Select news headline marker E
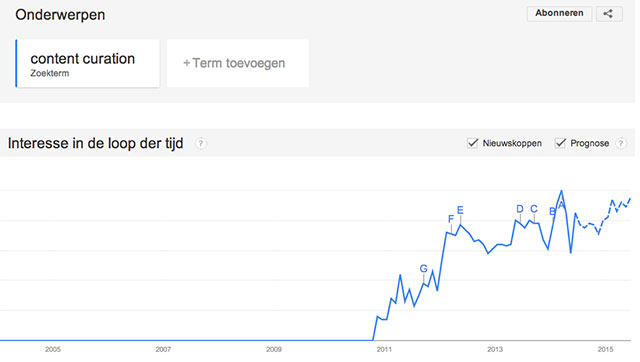Image resolution: width=640 pixels, height=362 pixels. [x=460, y=210]
